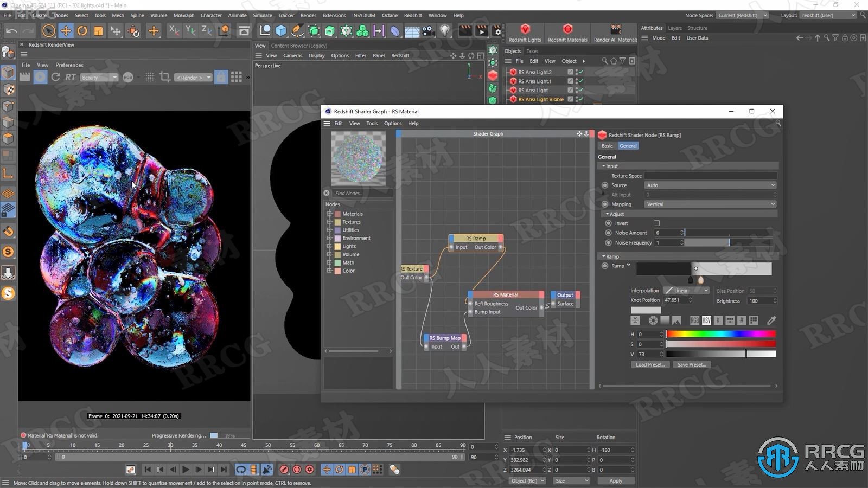Click Render All Materials icon
The width and height of the screenshot is (868, 488).
[615, 33]
